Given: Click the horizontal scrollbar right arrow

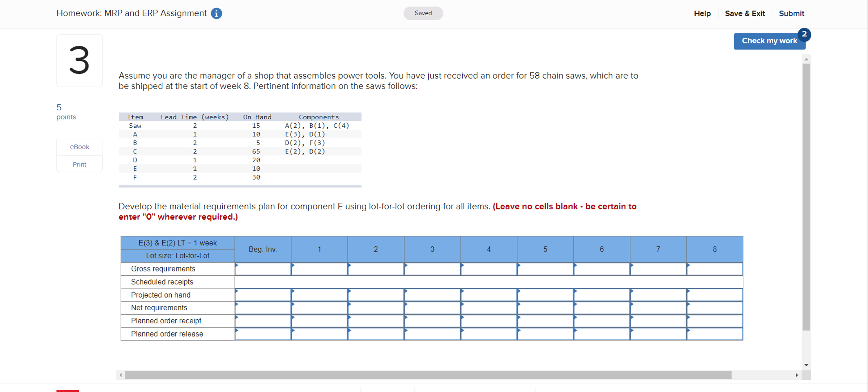Looking at the screenshot, I should point(796,375).
